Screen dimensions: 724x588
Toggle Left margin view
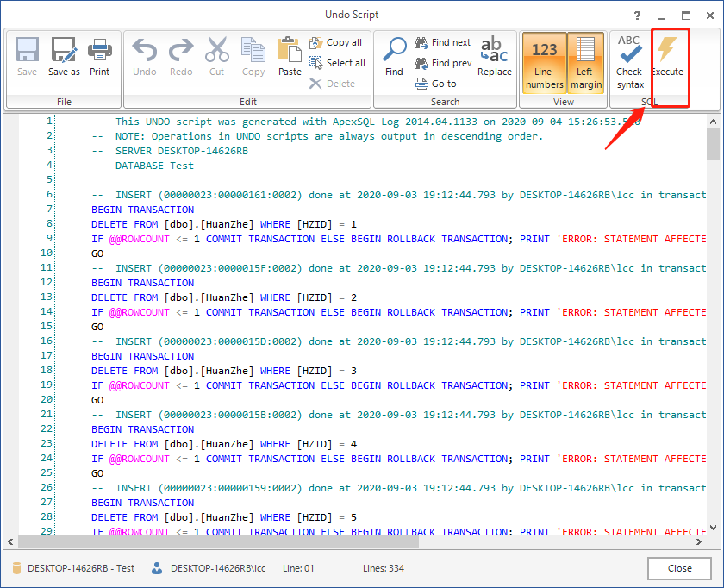click(x=585, y=63)
